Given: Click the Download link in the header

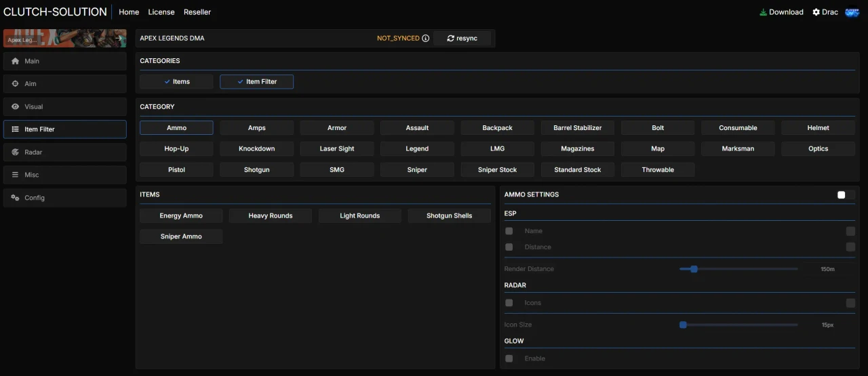Looking at the screenshot, I should point(781,12).
